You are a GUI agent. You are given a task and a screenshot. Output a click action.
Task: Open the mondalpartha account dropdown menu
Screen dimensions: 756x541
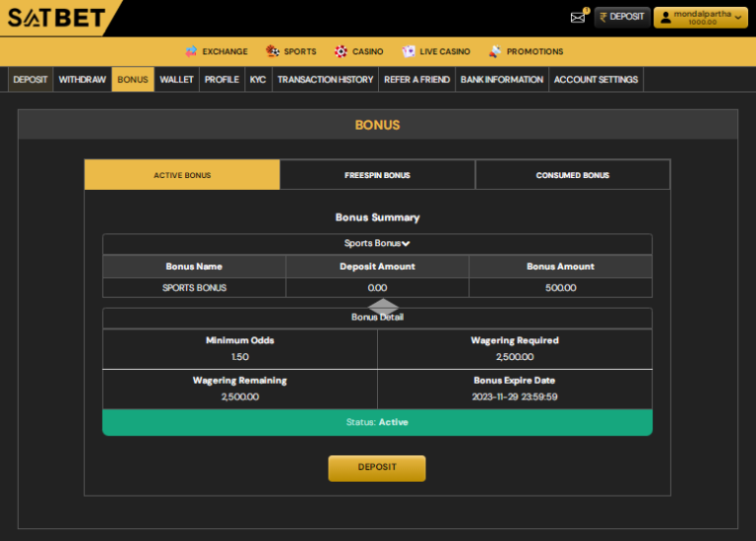coord(701,17)
